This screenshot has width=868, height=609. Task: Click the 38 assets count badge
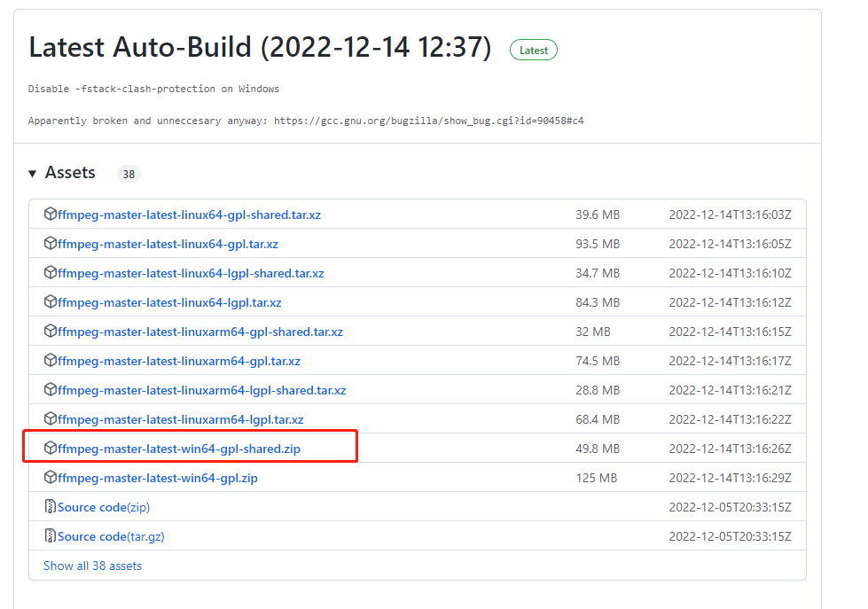129,175
